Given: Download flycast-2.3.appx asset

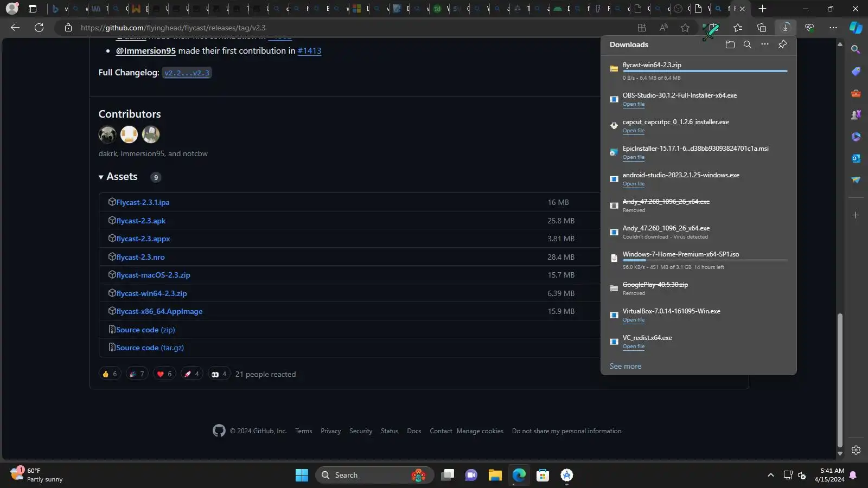Looking at the screenshot, I should click(x=143, y=239).
